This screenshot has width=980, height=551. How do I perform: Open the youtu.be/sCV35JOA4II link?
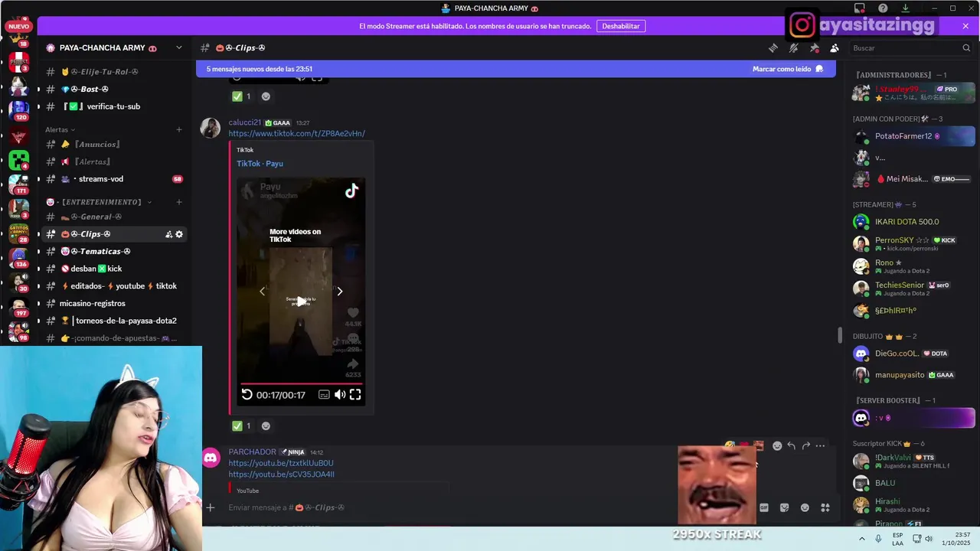(281, 474)
